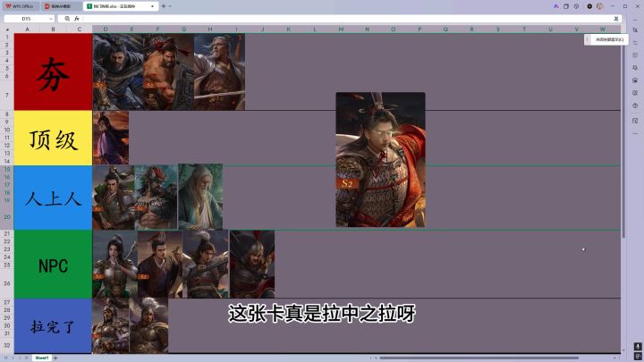
Task: Select the large floating armored general card
Action: click(x=380, y=160)
